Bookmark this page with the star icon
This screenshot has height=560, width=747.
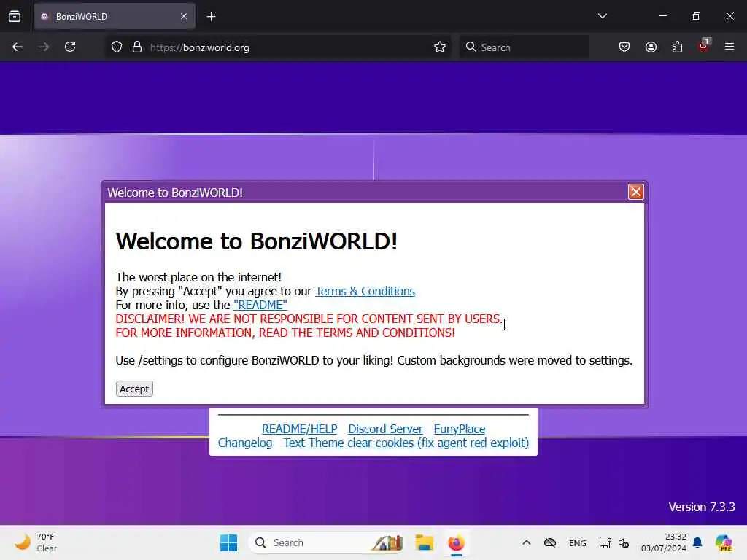tap(440, 47)
